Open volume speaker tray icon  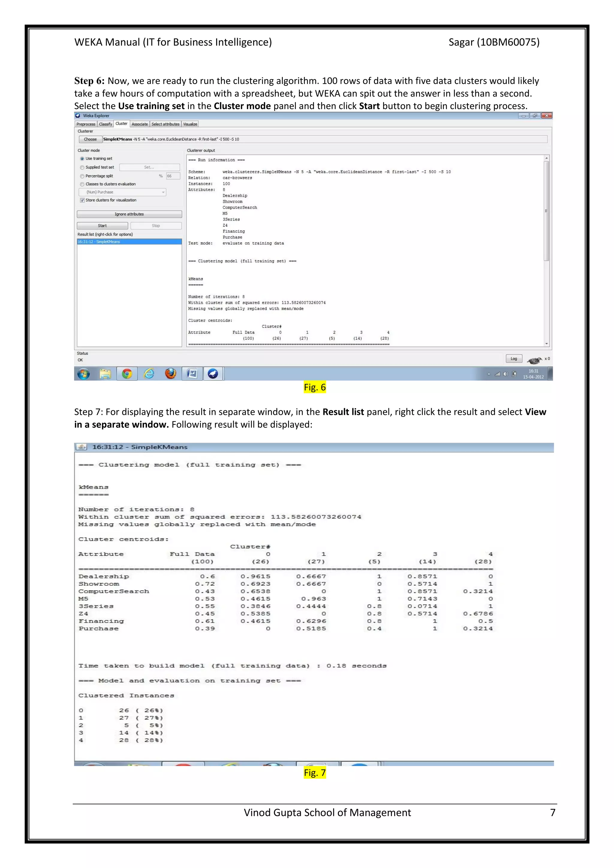(x=506, y=374)
